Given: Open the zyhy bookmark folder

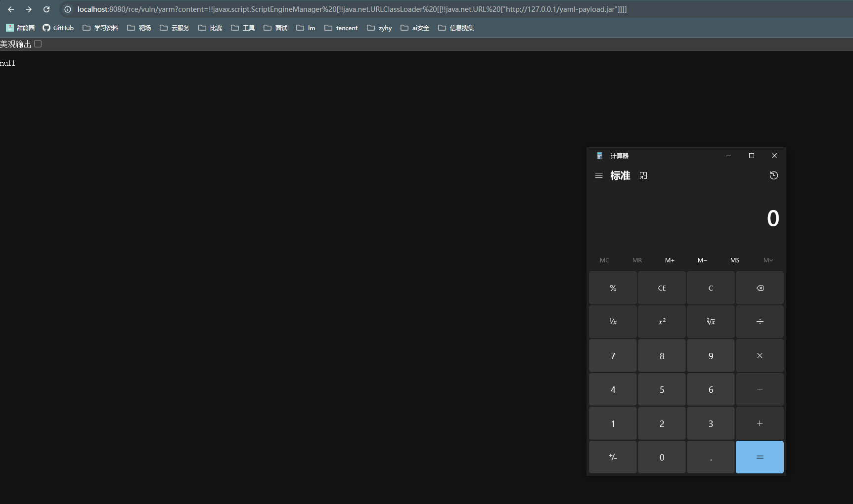Looking at the screenshot, I should [x=379, y=28].
